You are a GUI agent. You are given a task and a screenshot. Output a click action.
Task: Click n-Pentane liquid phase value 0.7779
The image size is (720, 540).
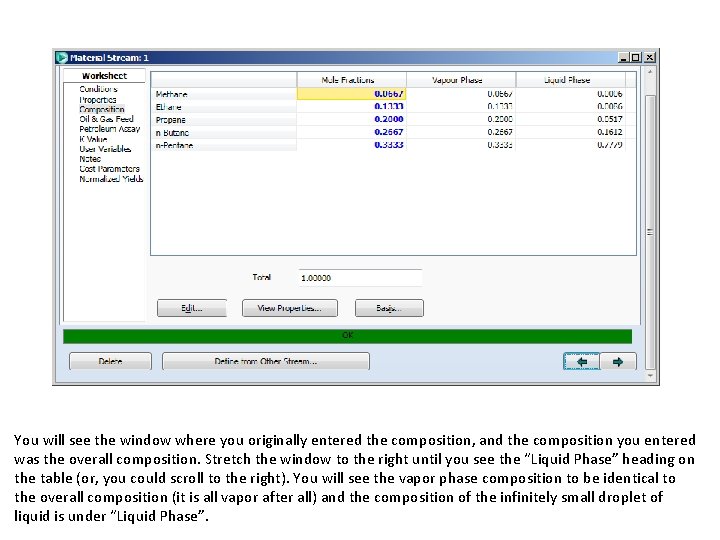(x=571, y=145)
